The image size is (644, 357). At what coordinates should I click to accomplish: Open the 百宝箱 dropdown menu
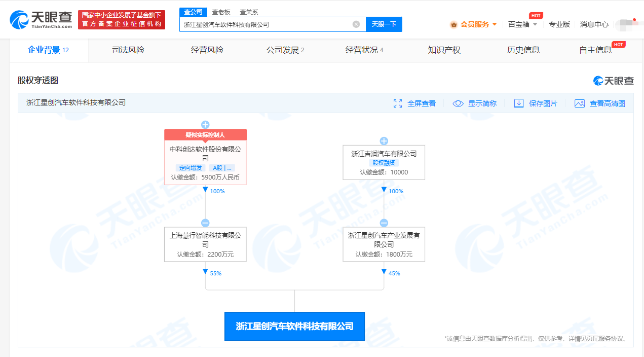(522, 24)
